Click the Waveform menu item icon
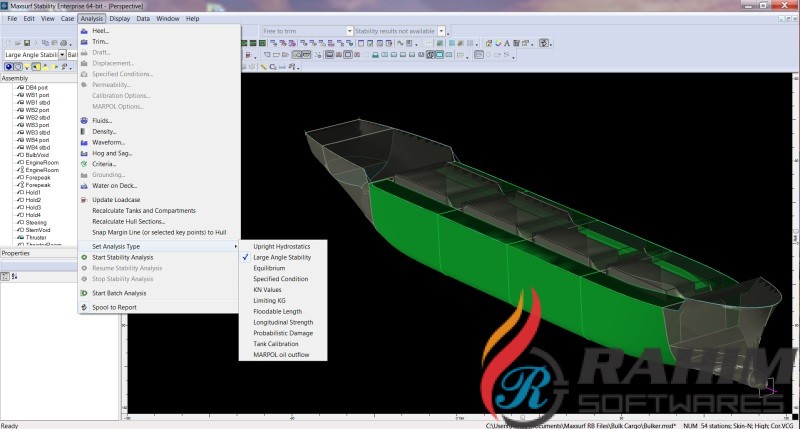 click(x=84, y=143)
